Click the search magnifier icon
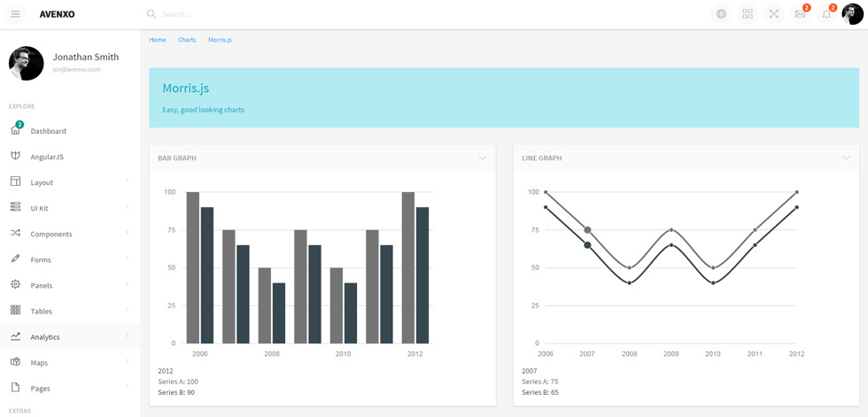868x417 pixels. click(151, 14)
